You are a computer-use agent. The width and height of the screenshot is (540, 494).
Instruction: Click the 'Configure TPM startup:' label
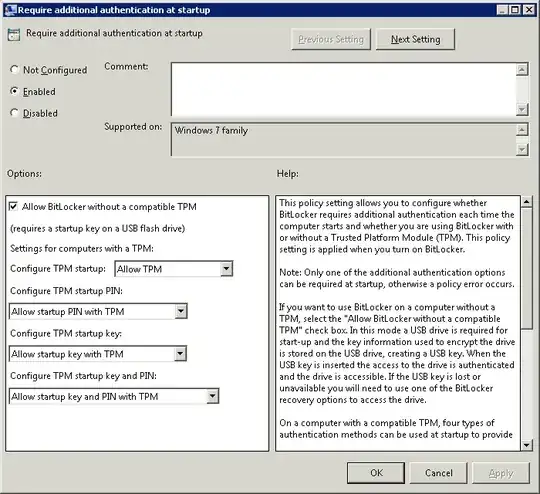click(x=58, y=269)
